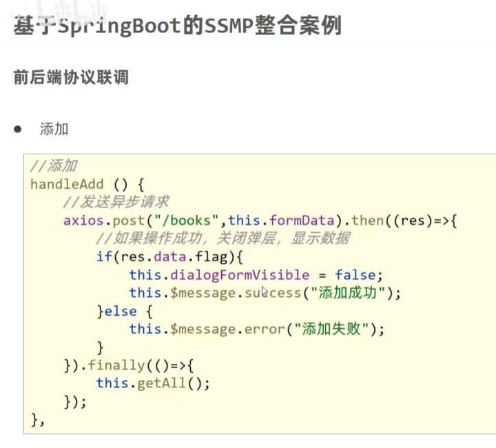The width and height of the screenshot is (496, 448).
Task: Click 'this.dialogFormVisible' in the code
Action: (219, 274)
